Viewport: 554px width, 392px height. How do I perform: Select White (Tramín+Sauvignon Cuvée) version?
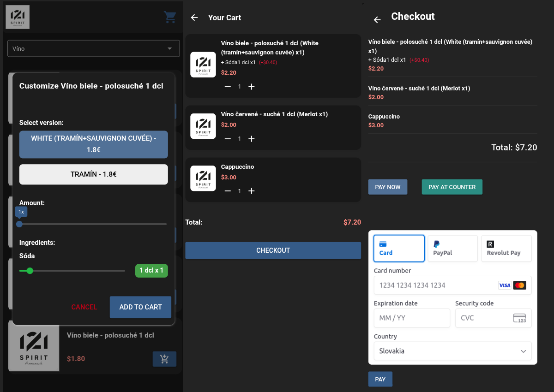(x=93, y=144)
